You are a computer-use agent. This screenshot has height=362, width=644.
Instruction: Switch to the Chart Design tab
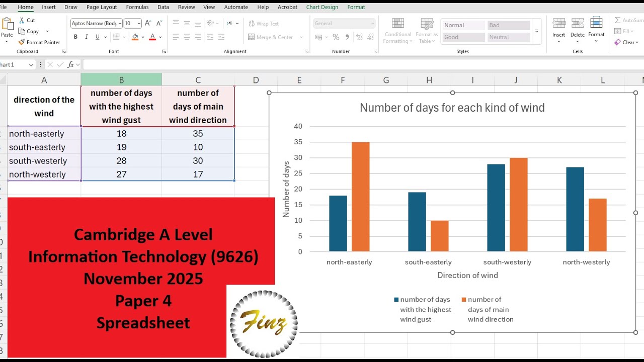323,7
